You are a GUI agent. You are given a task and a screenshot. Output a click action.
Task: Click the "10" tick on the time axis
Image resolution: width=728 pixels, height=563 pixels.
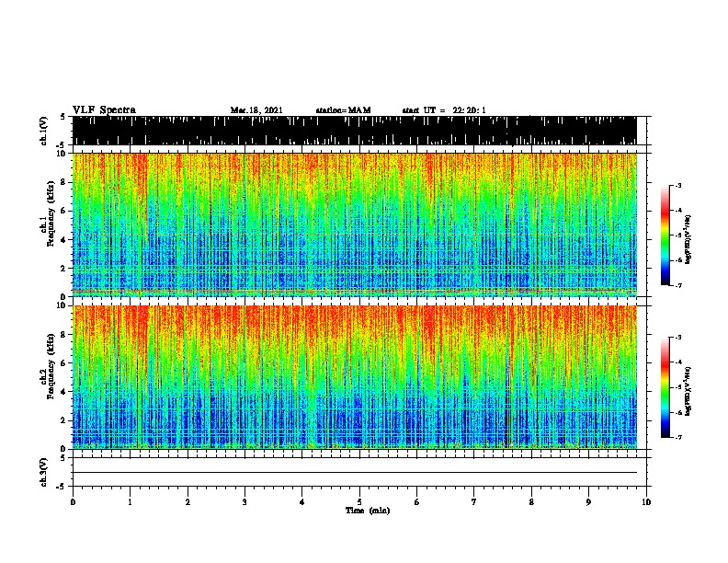click(646, 502)
